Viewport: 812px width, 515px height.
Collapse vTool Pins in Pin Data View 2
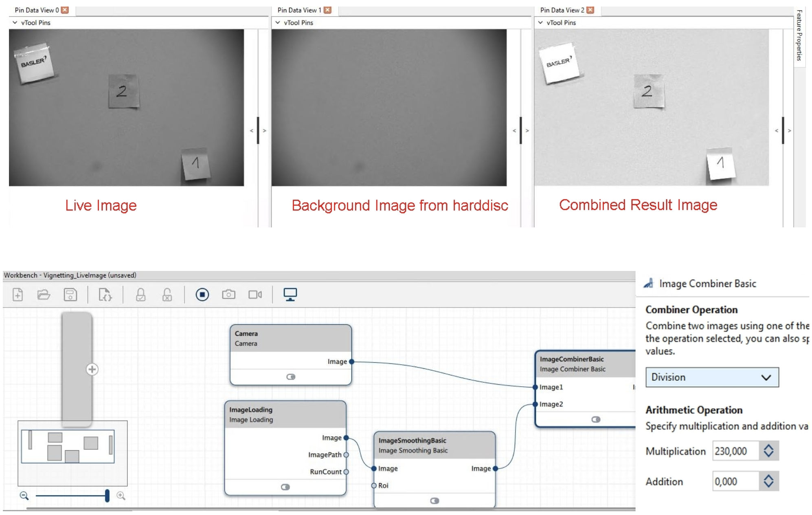[540, 22]
